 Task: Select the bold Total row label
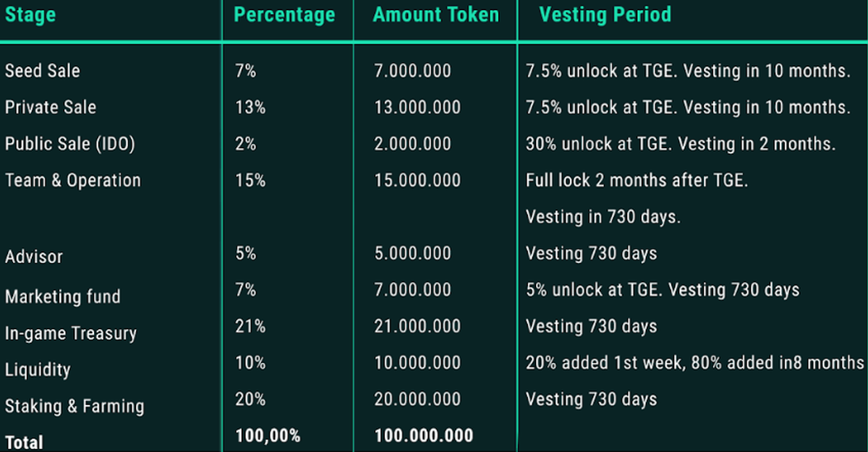25,442
